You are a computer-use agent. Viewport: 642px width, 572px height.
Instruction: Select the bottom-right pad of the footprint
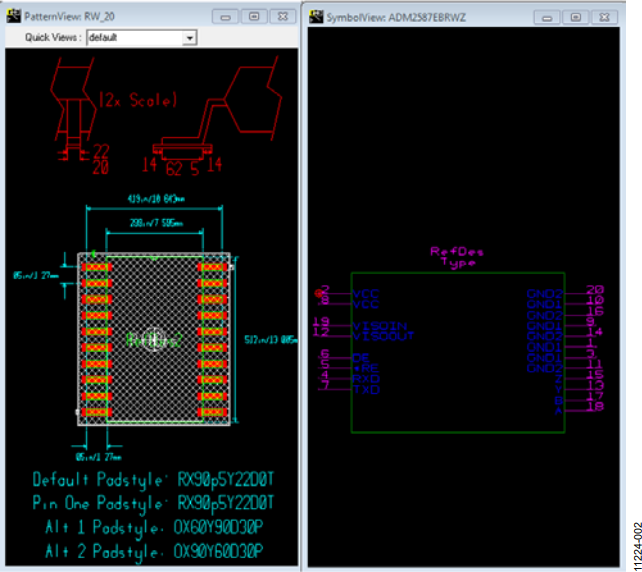click(212, 412)
